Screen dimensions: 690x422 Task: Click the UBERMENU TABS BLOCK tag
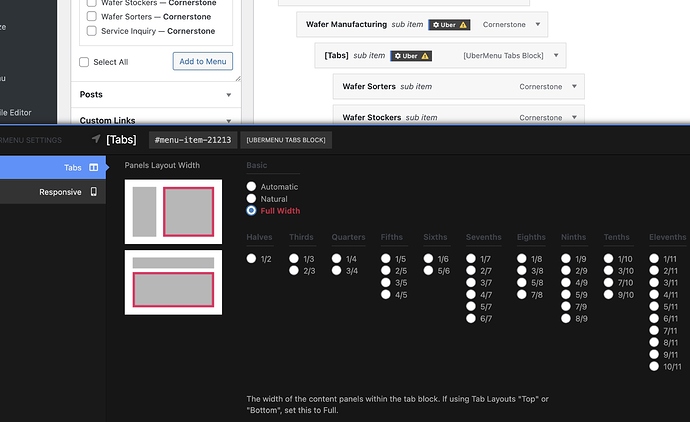click(x=286, y=140)
